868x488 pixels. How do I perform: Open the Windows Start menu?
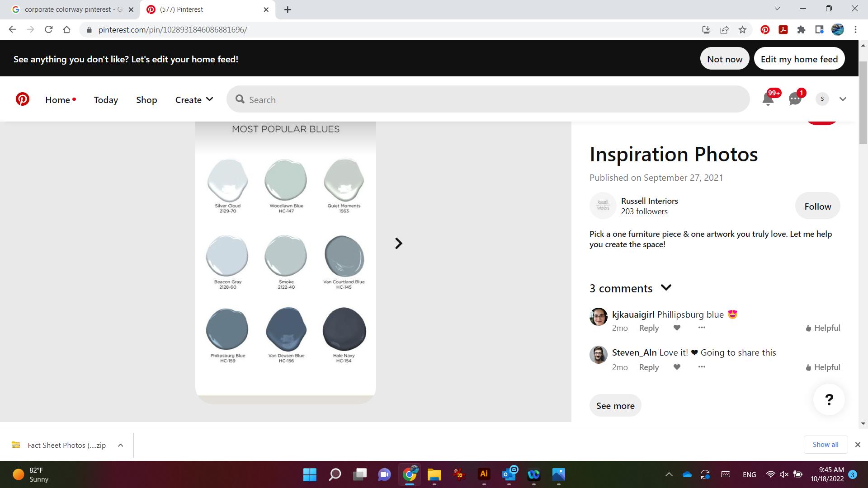310,474
